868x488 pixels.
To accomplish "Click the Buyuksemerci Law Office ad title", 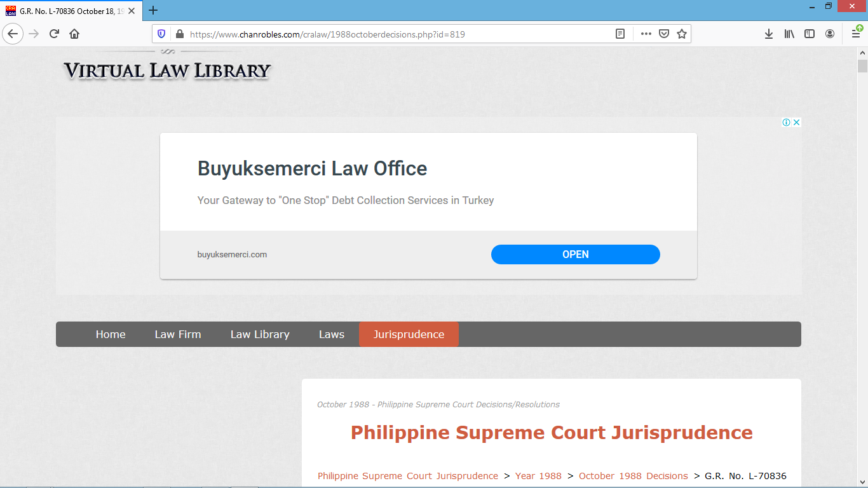I will (312, 168).
